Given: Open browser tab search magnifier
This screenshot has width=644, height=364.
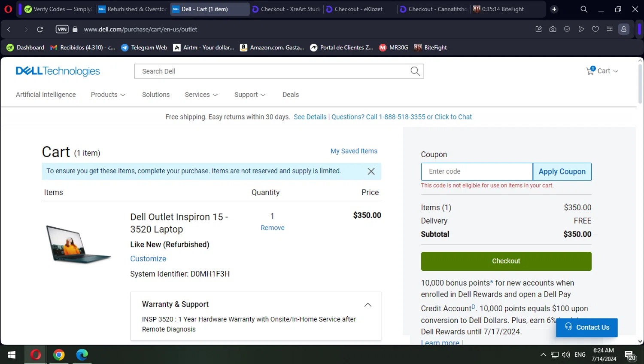Looking at the screenshot, I should (x=584, y=9).
